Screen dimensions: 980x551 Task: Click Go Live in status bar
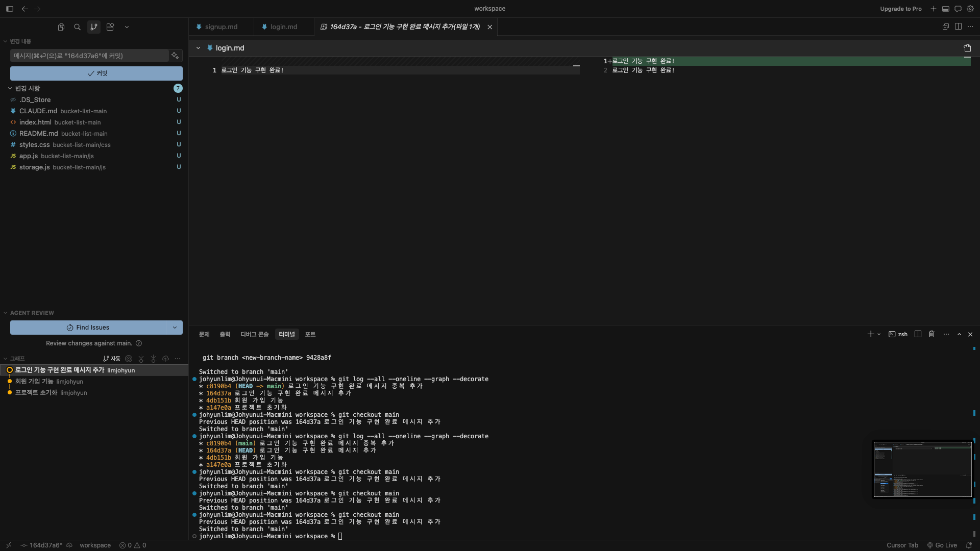(942, 545)
